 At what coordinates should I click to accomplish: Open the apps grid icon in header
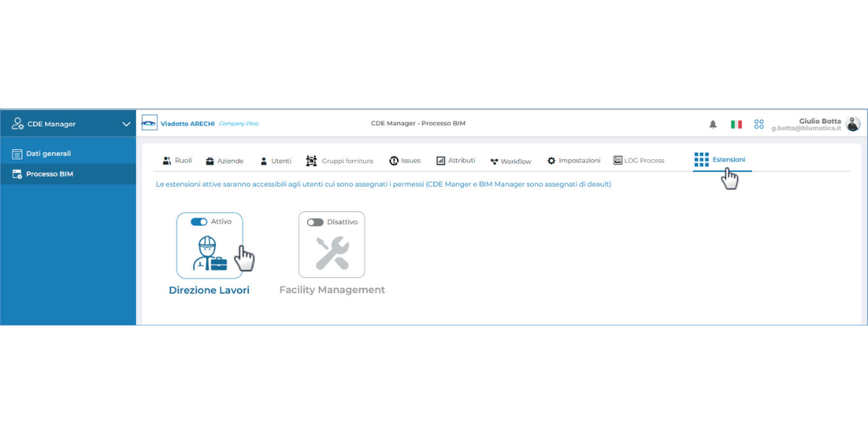point(759,124)
